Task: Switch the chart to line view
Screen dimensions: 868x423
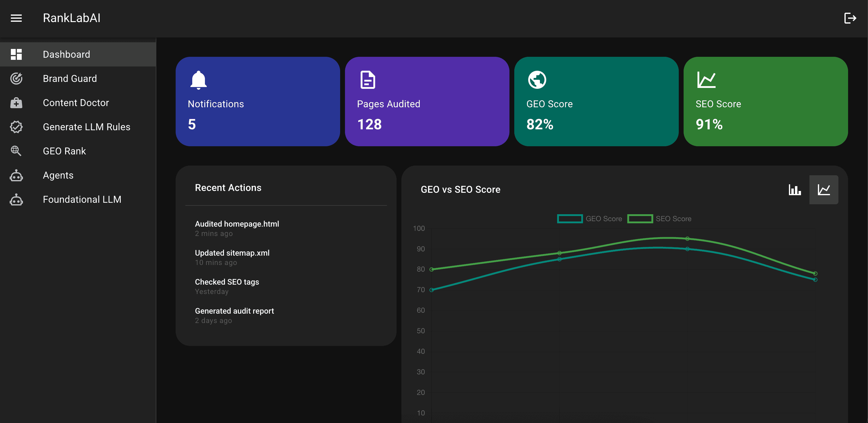Action: 824,189
